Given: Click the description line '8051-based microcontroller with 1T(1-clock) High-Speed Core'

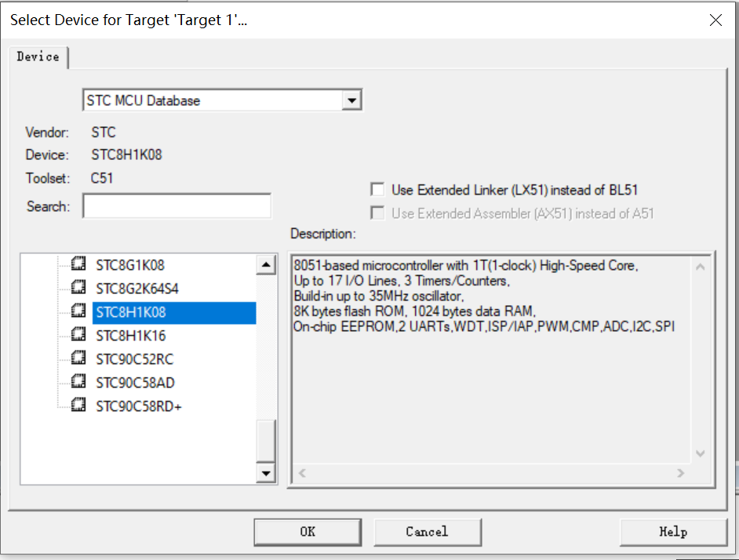Looking at the screenshot, I should pos(466,265).
